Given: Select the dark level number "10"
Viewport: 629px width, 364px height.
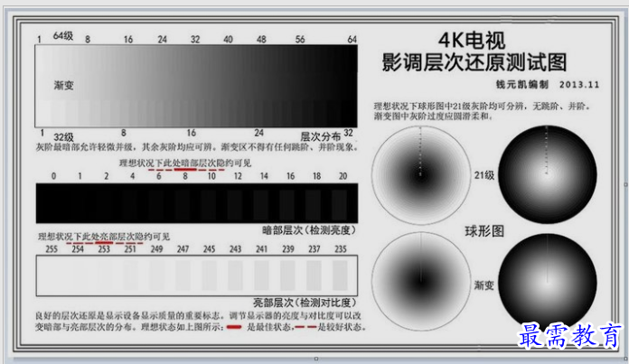Looking at the screenshot, I should [x=211, y=176].
